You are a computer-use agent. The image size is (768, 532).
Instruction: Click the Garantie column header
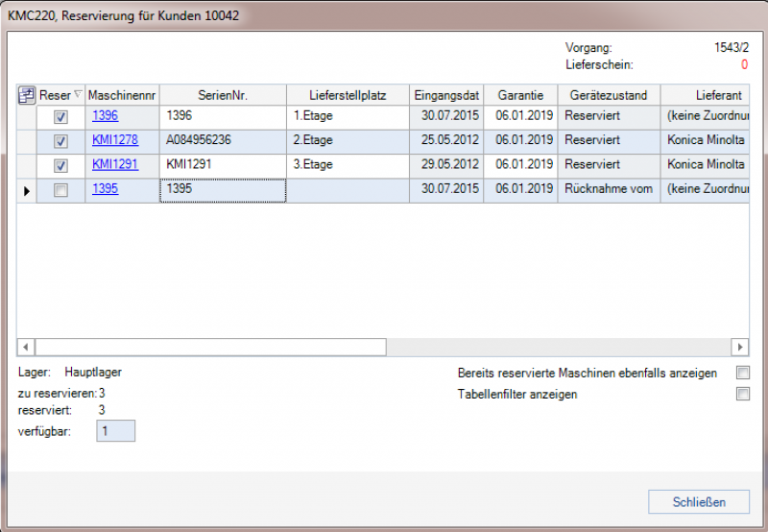[x=520, y=95]
